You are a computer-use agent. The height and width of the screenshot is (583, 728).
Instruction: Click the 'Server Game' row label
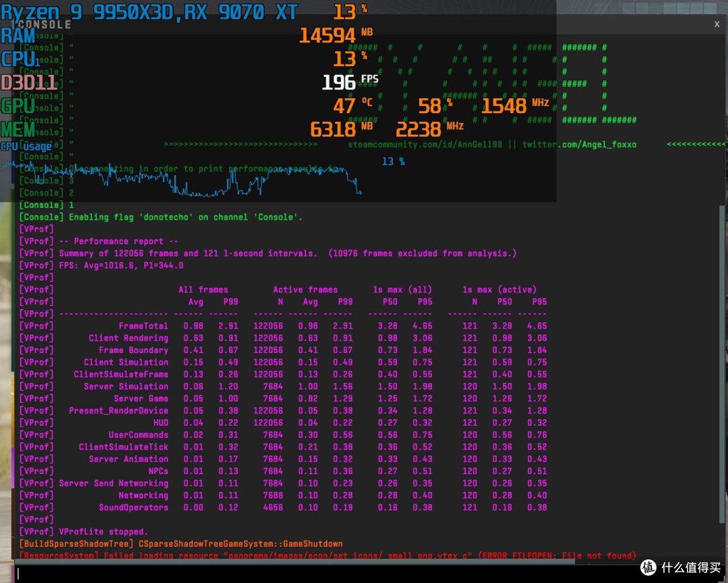(x=141, y=398)
